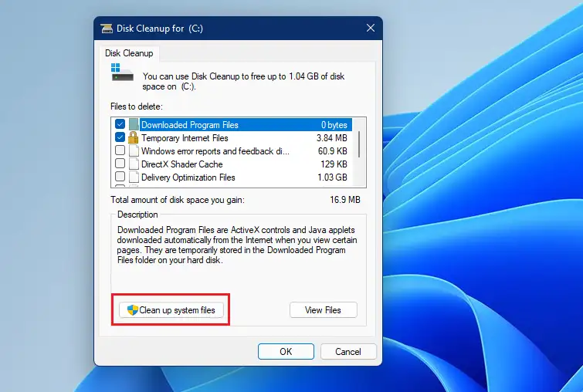Click the file icon beside Windows error reports
This screenshot has height=392, width=583.
(x=134, y=150)
